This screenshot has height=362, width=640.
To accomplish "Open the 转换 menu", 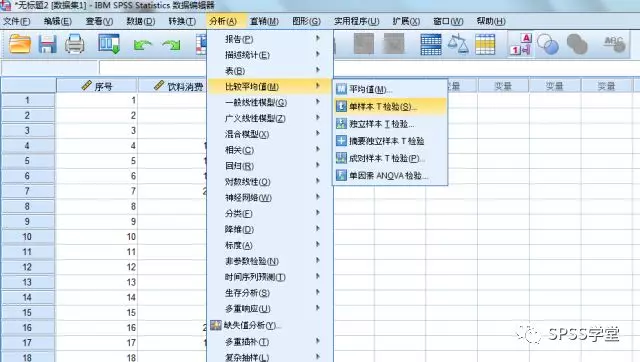I will pyautogui.click(x=182, y=21).
